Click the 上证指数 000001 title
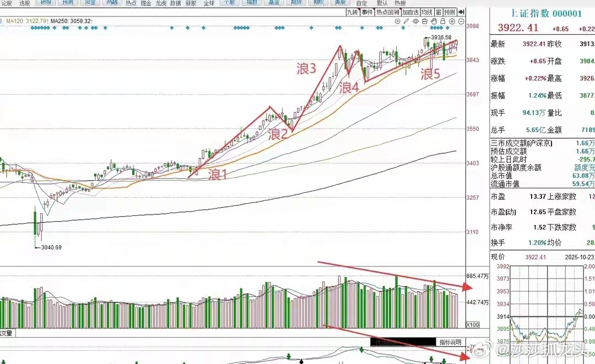This screenshot has height=364, width=595. pyautogui.click(x=546, y=13)
